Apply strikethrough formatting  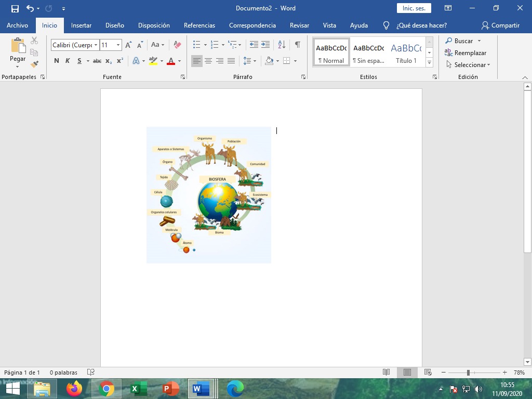point(97,61)
